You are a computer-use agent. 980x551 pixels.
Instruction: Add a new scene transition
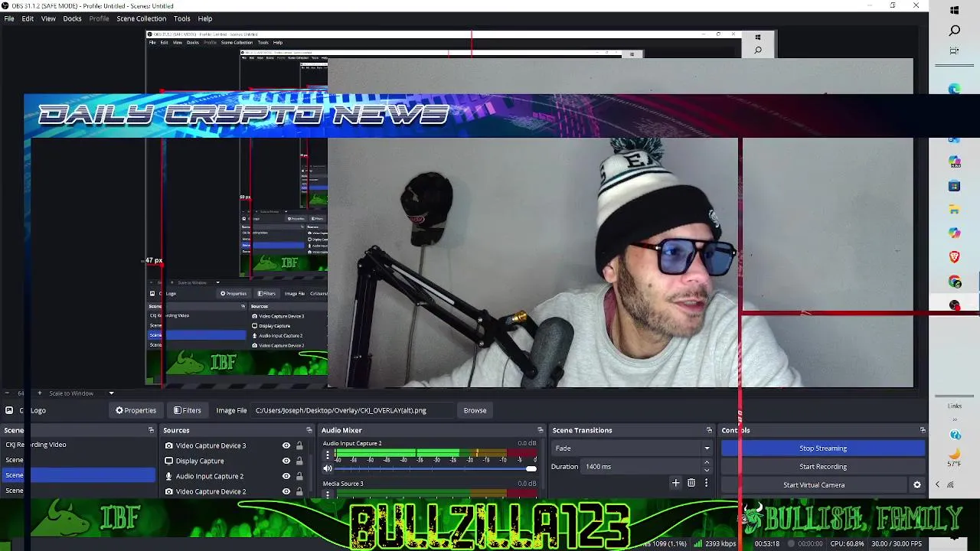(x=675, y=483)
